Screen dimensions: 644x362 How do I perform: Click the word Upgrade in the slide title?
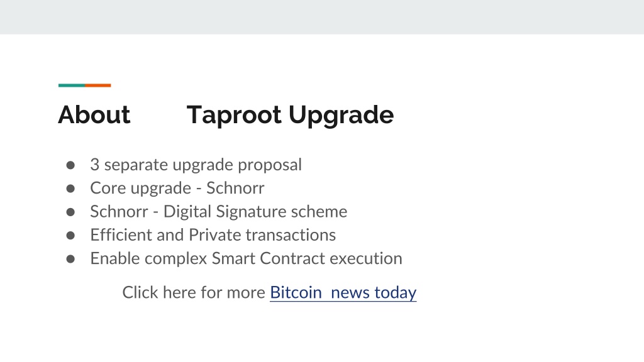(x=341, y=116)
